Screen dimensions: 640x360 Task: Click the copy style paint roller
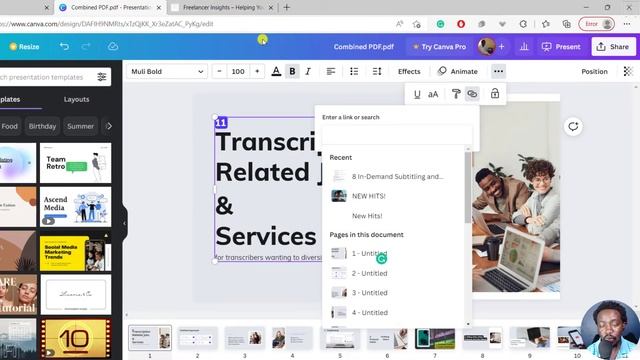coord(456,94)
